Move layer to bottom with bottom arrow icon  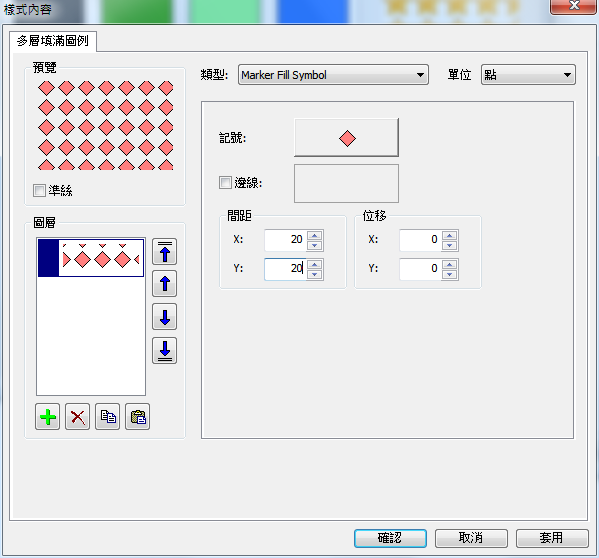(x=164, y=351)
